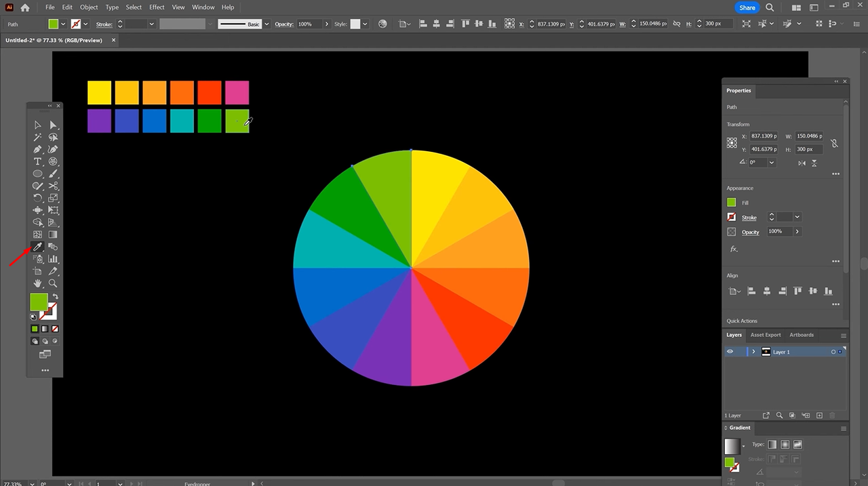Toggle constrain width and height proportions
868x486 pixels.
[x=834, y=143]
